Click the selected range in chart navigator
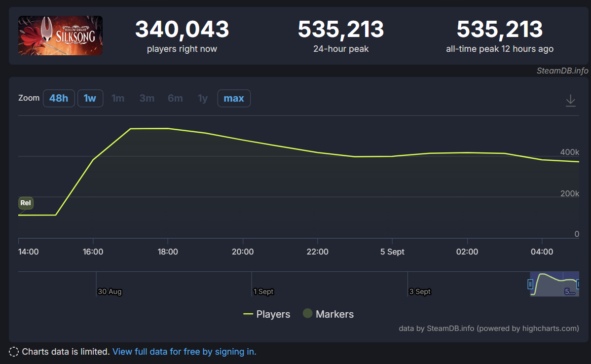 tap(554, 284)
